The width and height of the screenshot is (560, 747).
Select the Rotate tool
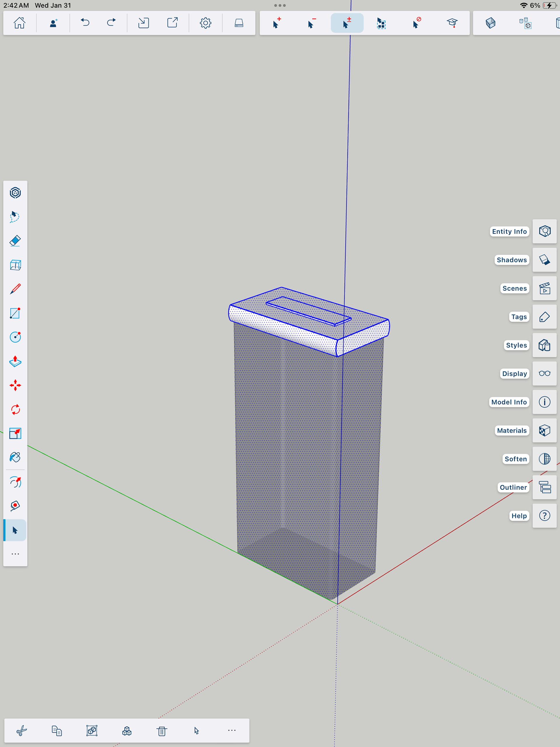click(x=15, y=410)
